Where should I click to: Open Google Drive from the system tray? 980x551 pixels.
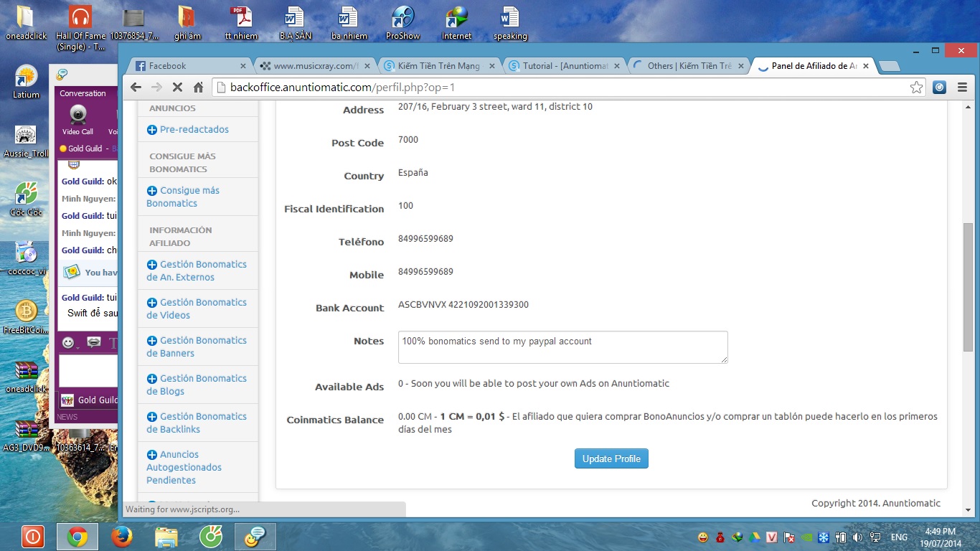coord(755,537)
